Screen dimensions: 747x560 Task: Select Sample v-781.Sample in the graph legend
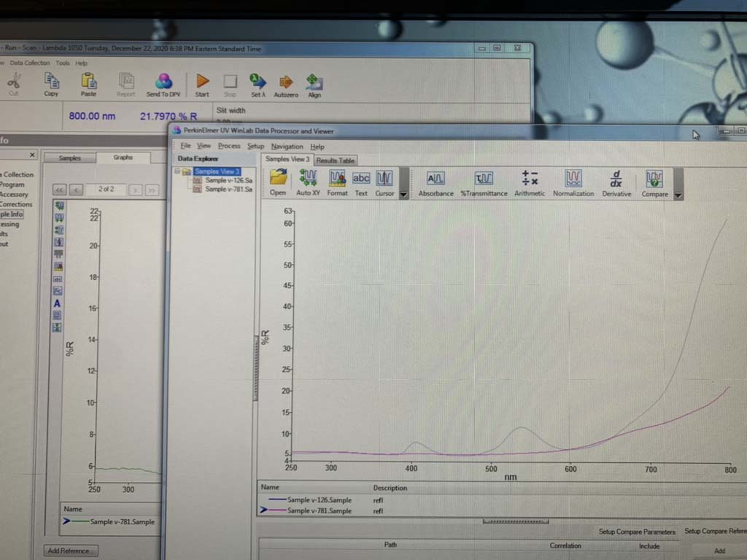click(x=319, y=511)
